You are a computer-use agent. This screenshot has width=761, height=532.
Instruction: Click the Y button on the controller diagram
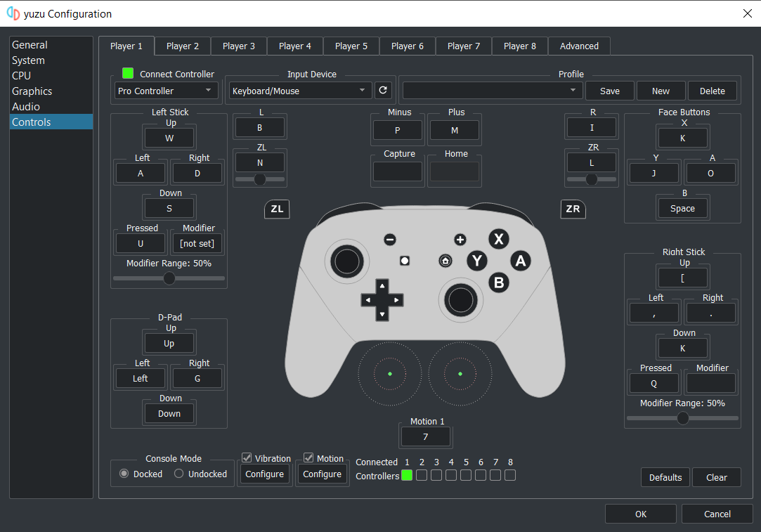[477, 261]
